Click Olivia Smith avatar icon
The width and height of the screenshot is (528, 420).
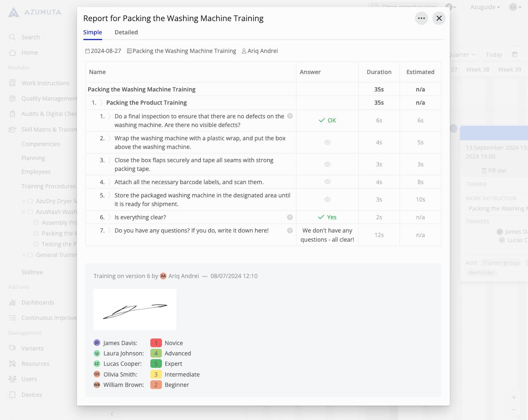click(97, 374)
